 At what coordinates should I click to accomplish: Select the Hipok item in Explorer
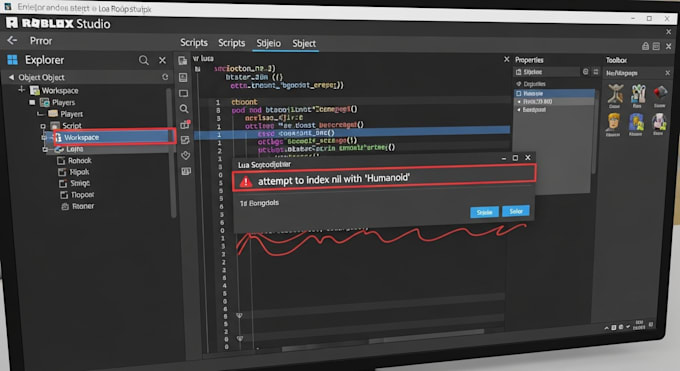tap(80, 172)
